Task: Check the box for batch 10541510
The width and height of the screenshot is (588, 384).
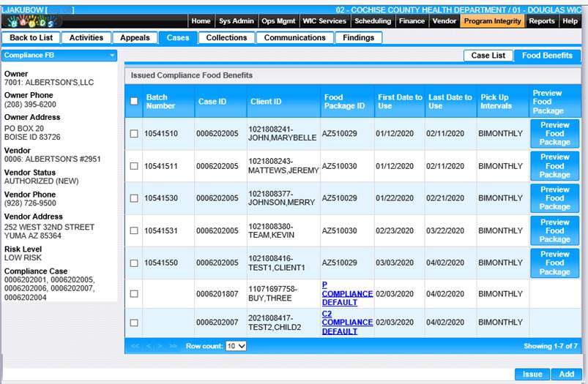Action: (x=134, y=134)
